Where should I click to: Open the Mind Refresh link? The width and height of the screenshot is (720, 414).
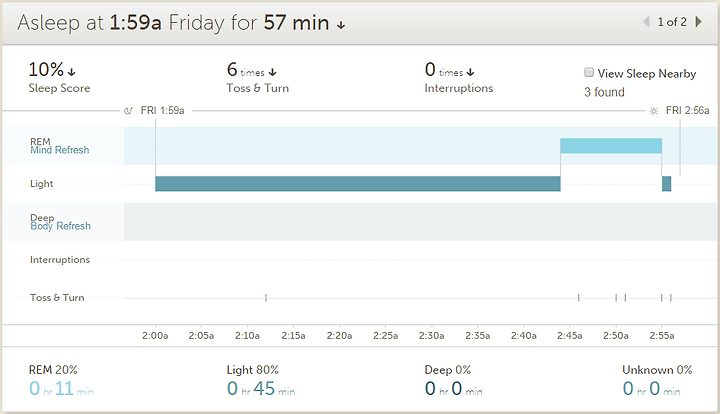(59, 151)
